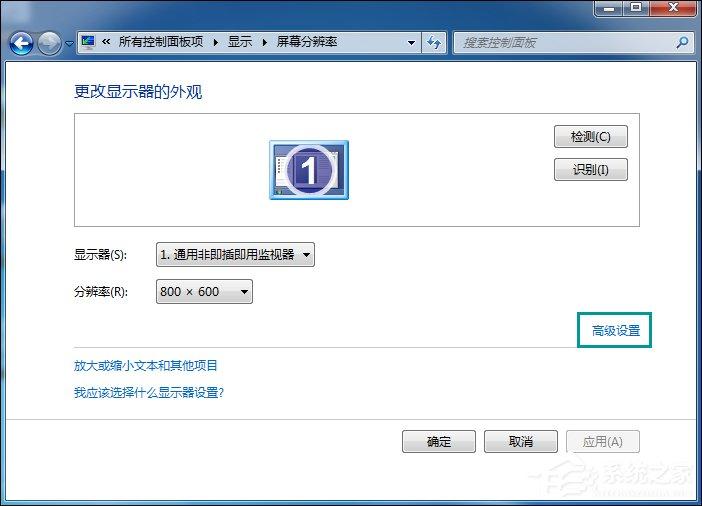
Task: Click the 我应该选择什么显示器设置? help link
Action: pos(149,392)
